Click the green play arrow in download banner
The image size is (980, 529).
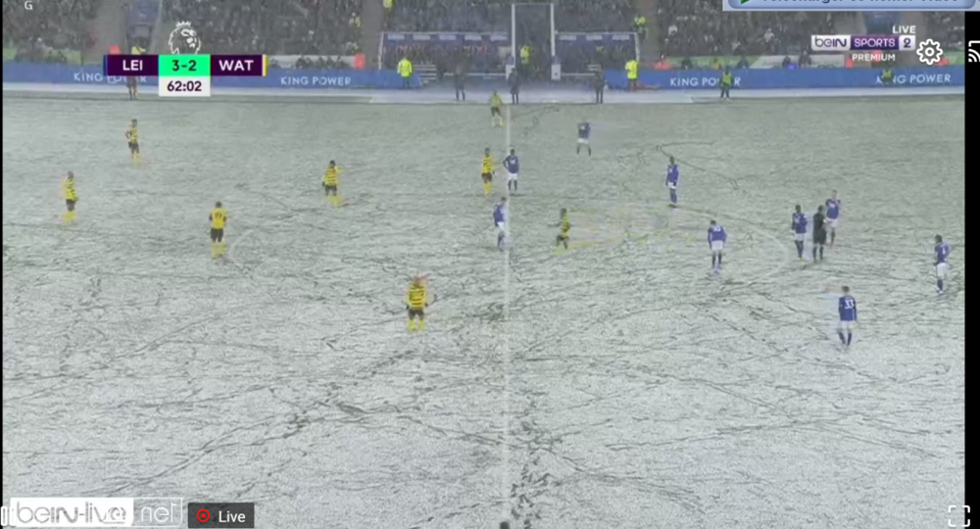745,3
